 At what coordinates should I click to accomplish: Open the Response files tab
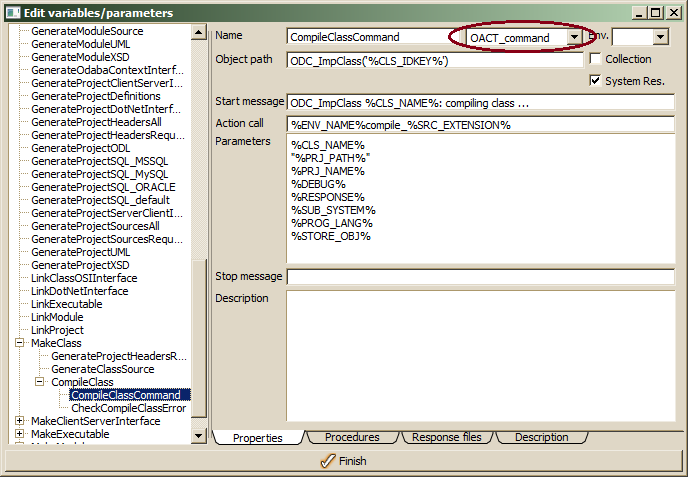447,437
